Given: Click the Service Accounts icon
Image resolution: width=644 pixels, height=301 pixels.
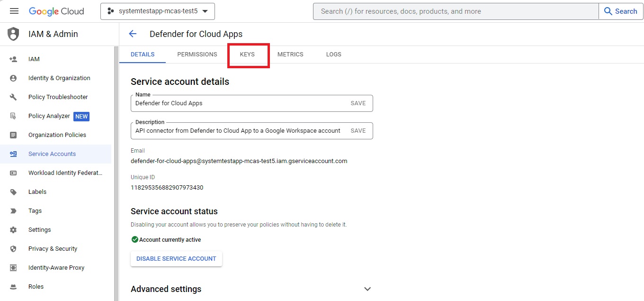Looking at the screenshot, I should click(13, 154).
